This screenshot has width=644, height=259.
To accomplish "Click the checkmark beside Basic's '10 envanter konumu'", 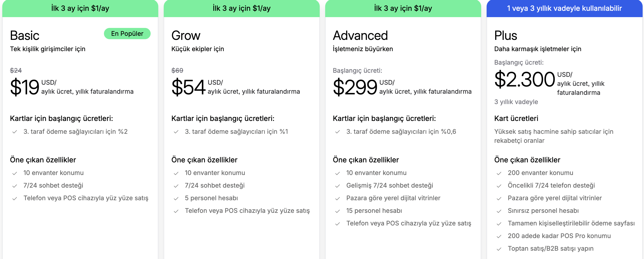I will pyautogui.click(x=14, y=173).
